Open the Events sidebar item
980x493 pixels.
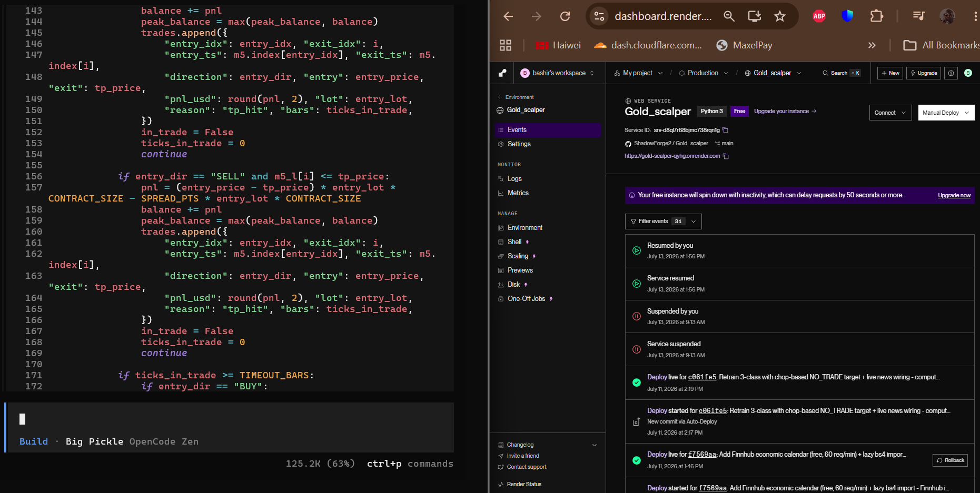[548, 130]
